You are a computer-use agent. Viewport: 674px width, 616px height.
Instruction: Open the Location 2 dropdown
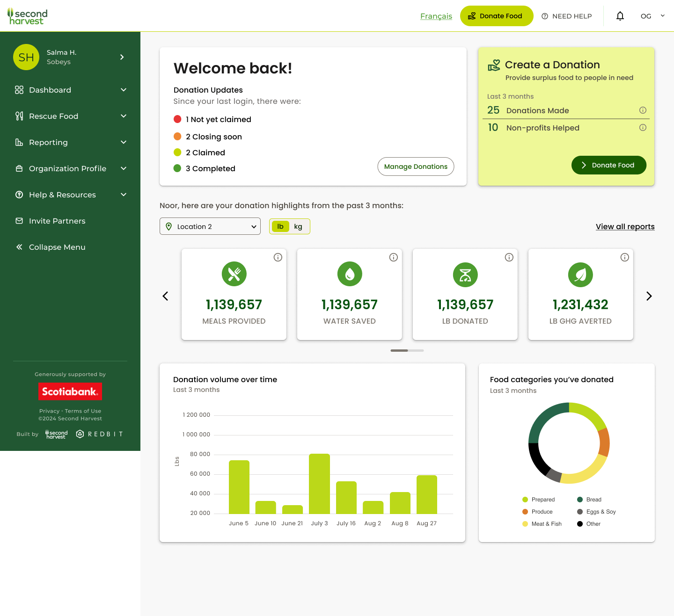(210, 226)
